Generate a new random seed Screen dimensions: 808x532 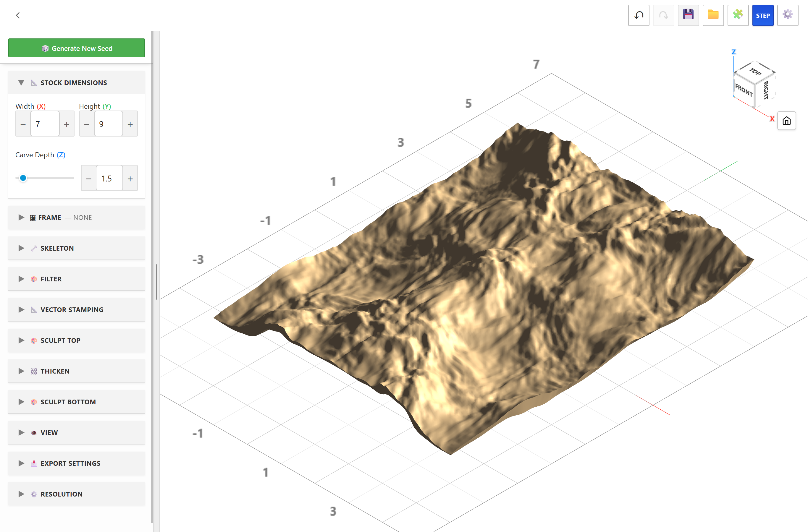(x=77, y=48)
